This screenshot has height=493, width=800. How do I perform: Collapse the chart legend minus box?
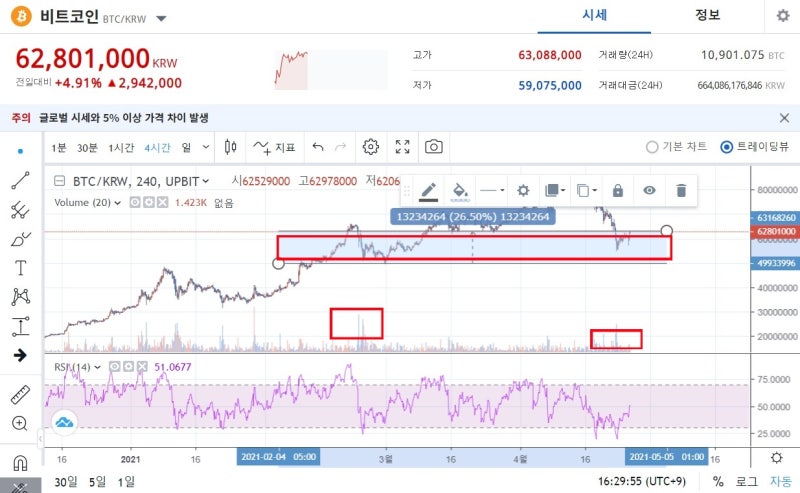[x=60, y=181]
